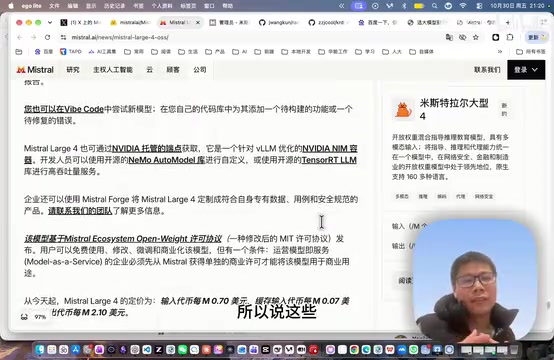Click the Mistral logo in site header
Viewport: 554px width, 360px height.
point(35,70)
